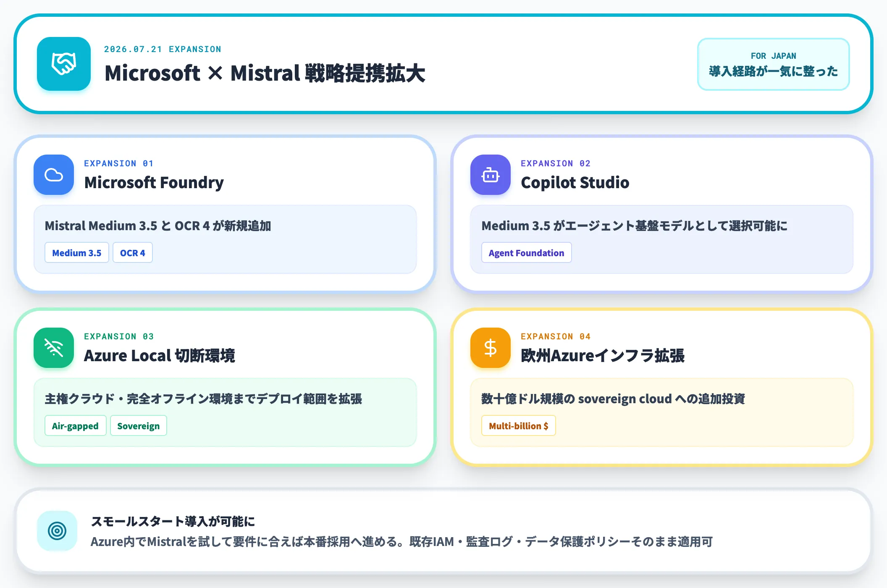887x588 pixels.
Task: Click the handshake icon in the header
Action: 64,64
